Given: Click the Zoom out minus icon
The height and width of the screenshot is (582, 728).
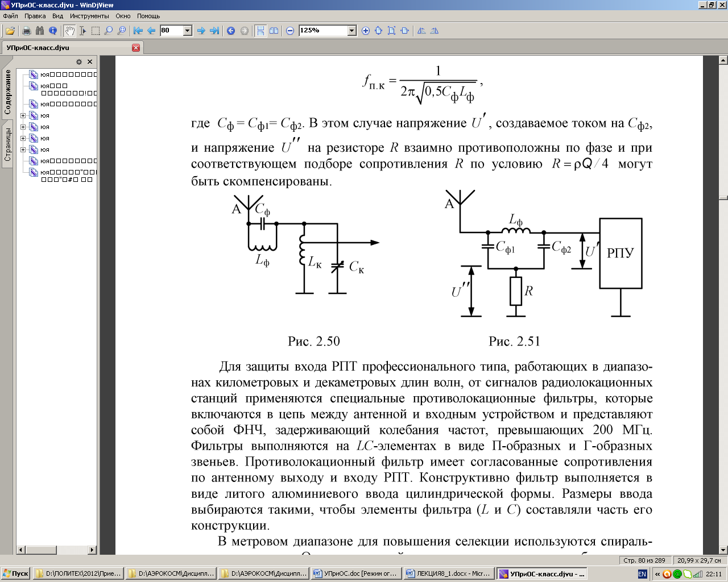Looking at the screenshot, I should [x=290, y=31].
